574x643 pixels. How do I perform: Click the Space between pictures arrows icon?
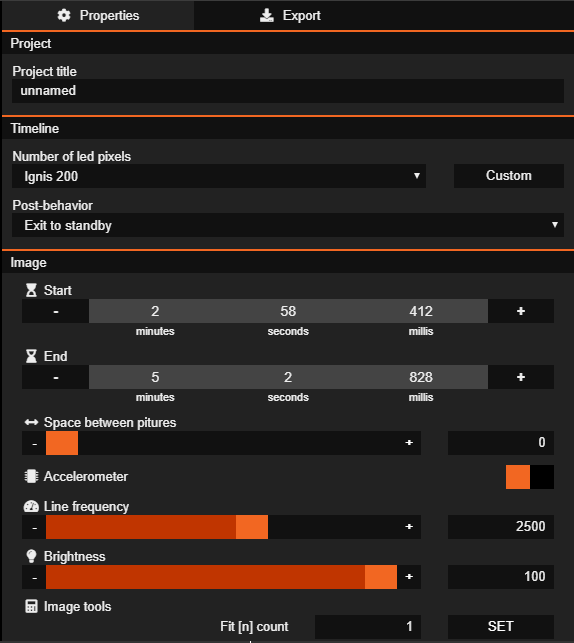31,422
